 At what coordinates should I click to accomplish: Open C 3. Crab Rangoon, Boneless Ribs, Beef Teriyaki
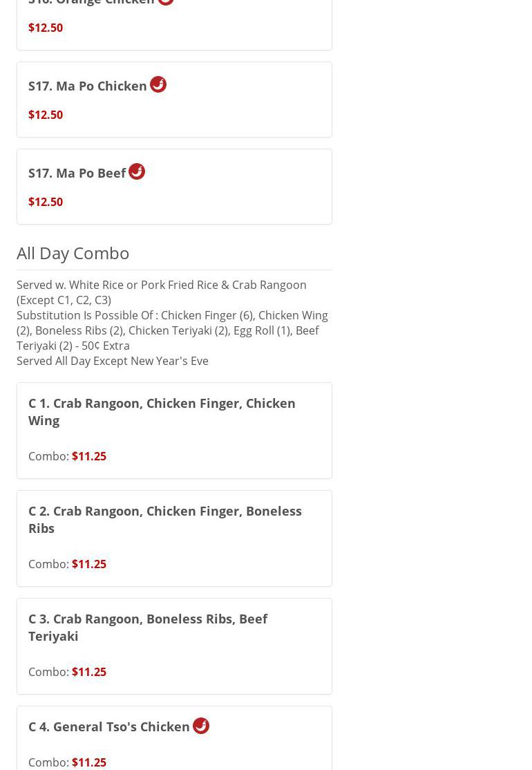coord(148,627)
